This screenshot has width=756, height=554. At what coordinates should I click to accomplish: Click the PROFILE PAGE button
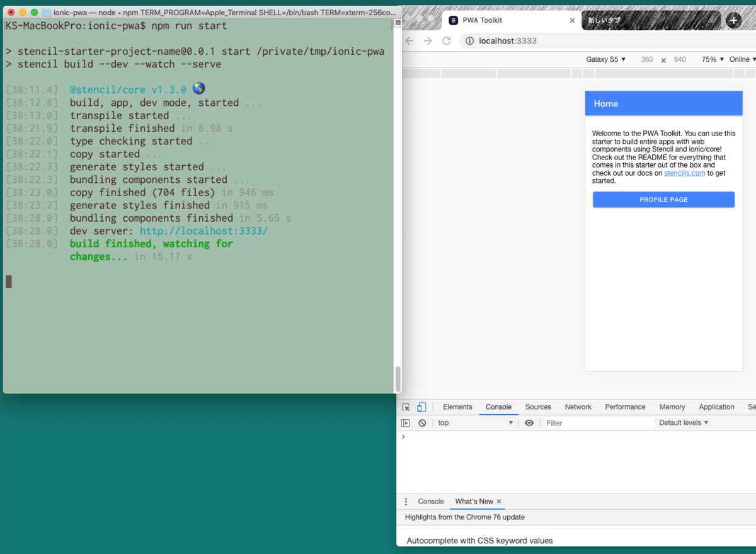point(663,200)
